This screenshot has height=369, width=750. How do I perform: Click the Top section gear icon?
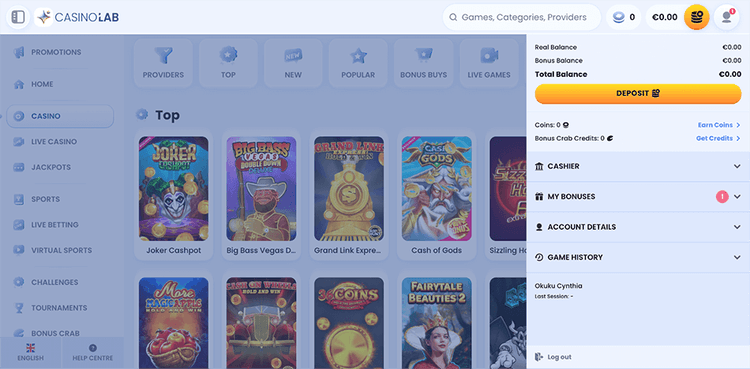[x=142, y=114]
